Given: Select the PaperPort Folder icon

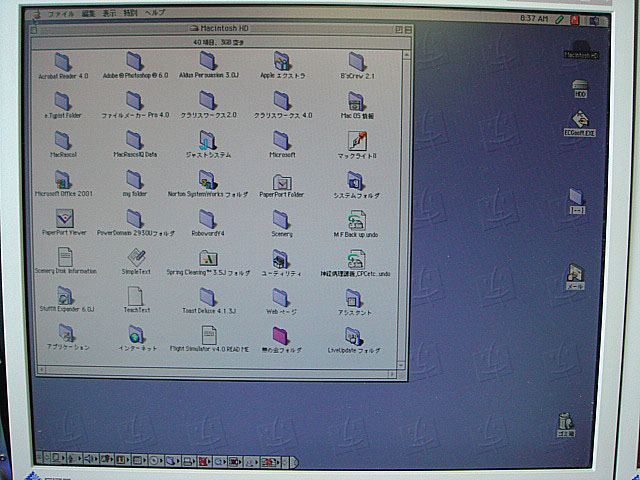Looking at the screenshot, I should point(282,182).
